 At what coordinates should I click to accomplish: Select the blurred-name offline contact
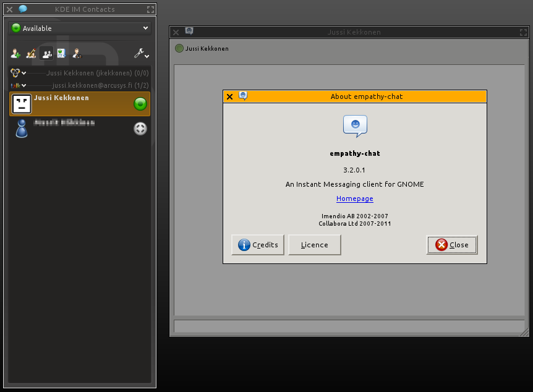pyautogui.click(x=80, y=129)
